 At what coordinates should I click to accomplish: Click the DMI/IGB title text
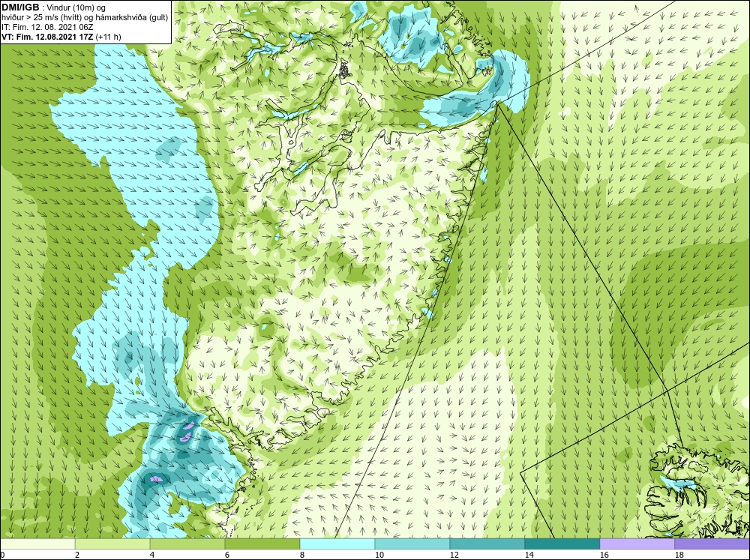(x=20, y=7)
